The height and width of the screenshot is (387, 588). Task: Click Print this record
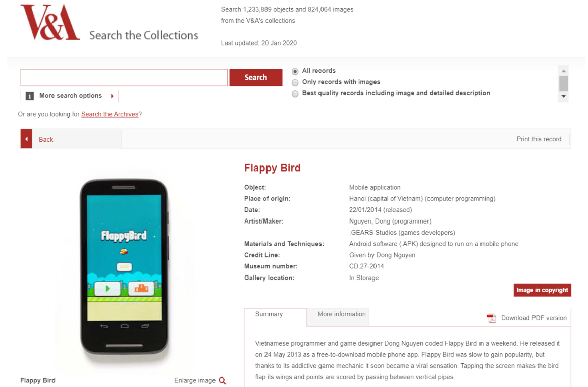click(539, 139)
